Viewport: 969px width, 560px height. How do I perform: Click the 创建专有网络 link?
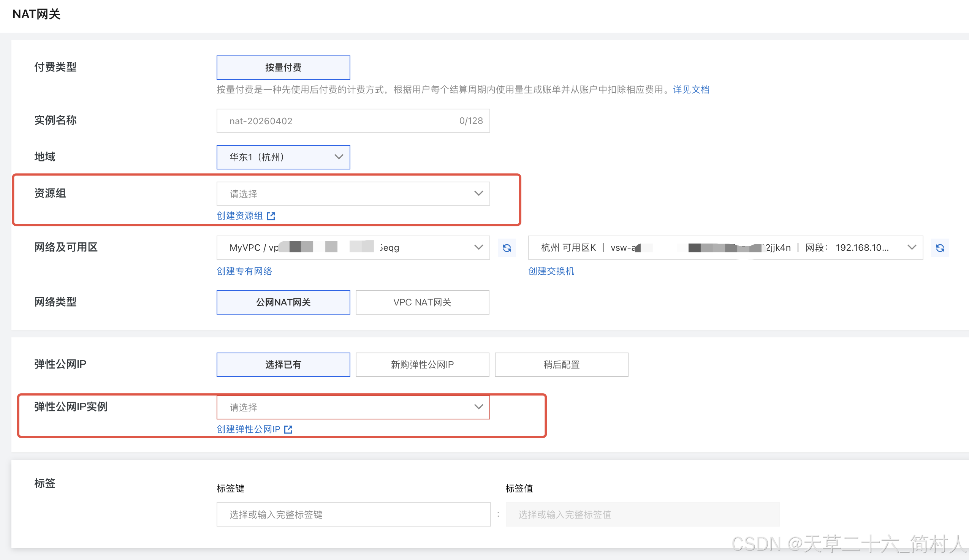[244, 271]
